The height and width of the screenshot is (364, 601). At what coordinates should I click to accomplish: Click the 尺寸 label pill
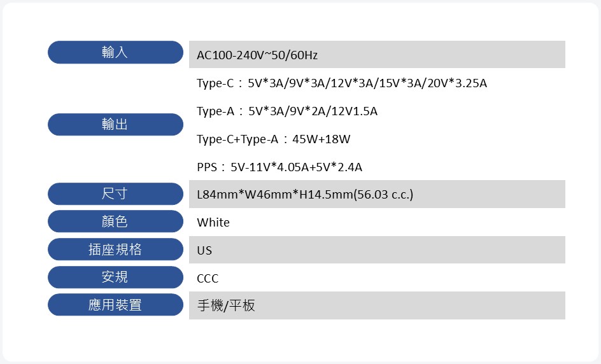[115, 193]
